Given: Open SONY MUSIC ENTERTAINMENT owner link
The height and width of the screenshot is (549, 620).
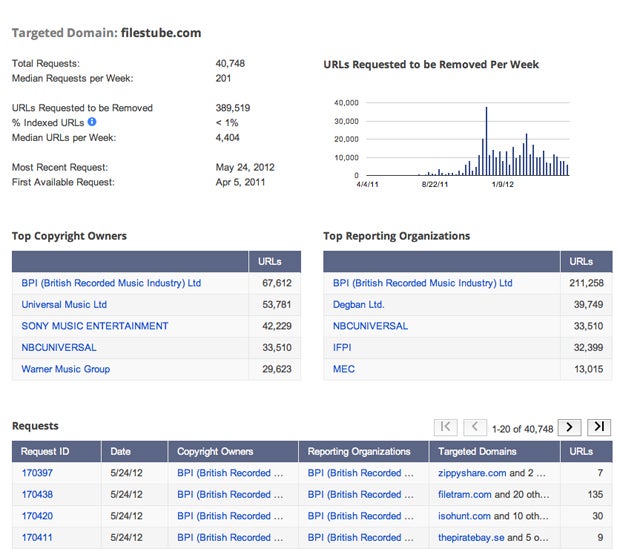Looking at the screenshot, I should pos(95,326).
